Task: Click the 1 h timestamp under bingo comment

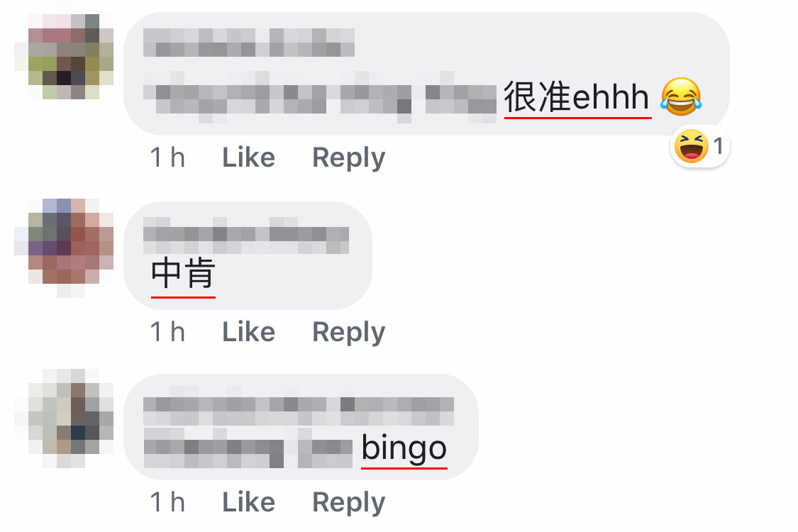Action: pyautogui.click(x=167, y=502)
